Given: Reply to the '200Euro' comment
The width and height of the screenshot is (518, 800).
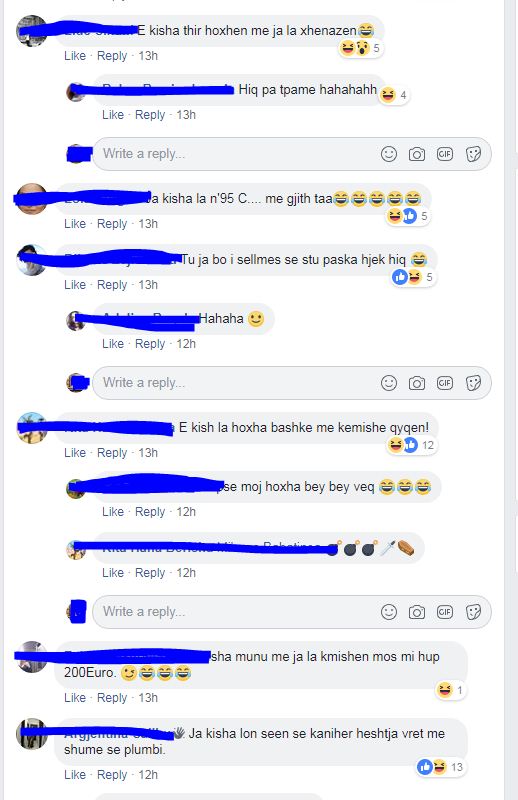Looking at the screenshot, I should point(112,697).
